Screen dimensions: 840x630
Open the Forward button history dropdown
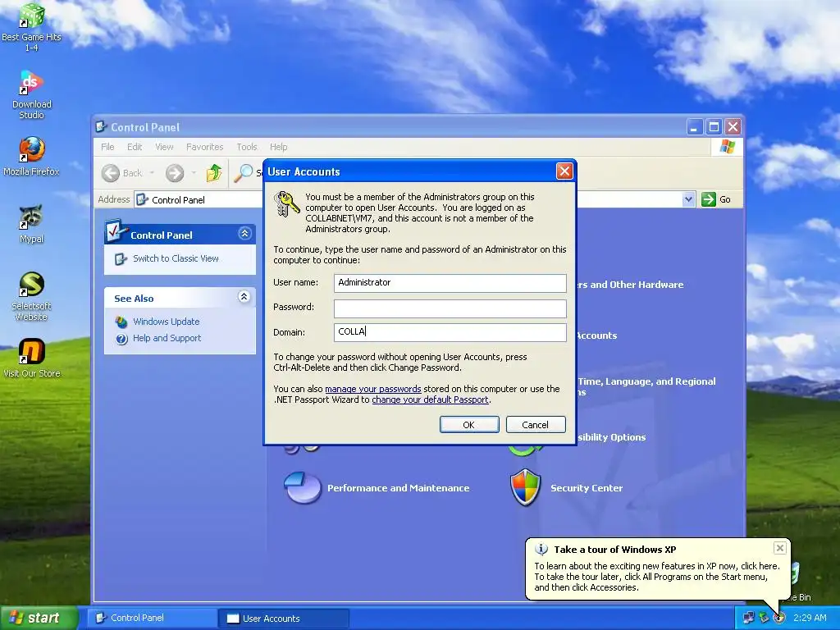[x=194, y=173]
